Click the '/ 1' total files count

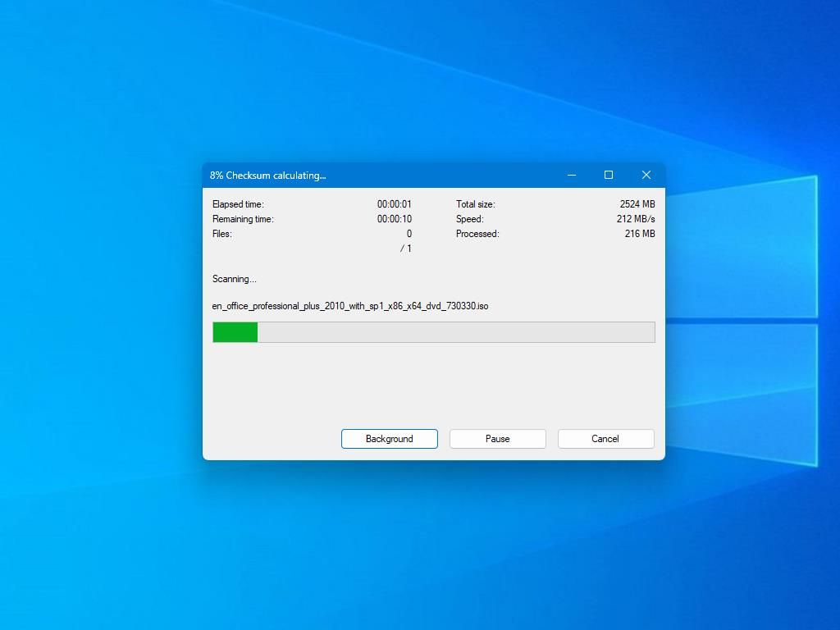click(x=405, y=249)
